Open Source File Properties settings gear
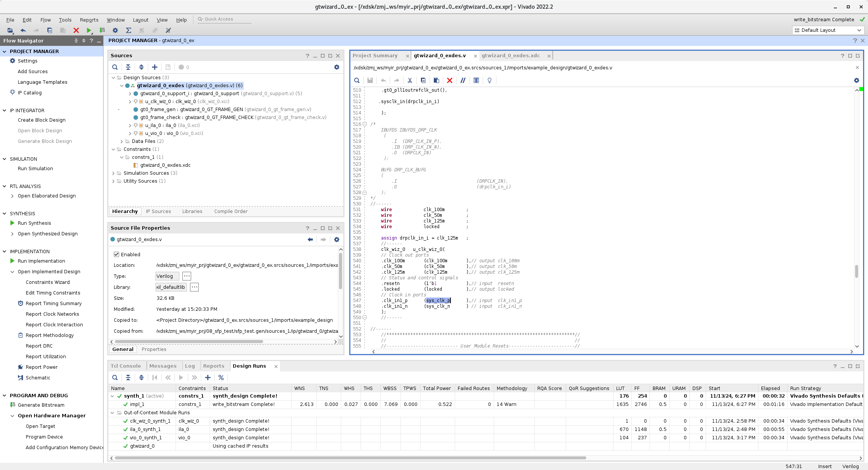The width and height of the screenshot is (868, 470). pyautogui.click(x=337, y=240)
